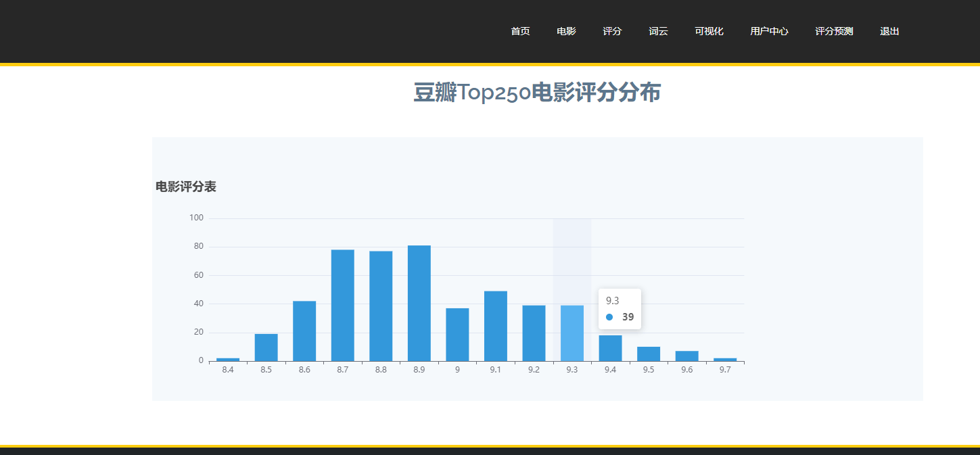Go to 用户中心

(x=769, y=31)
